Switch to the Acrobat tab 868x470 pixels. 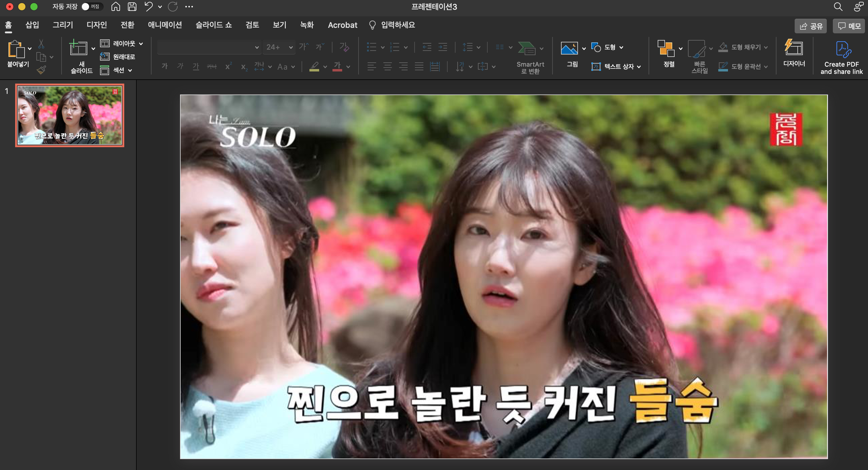pyautogui.click(x=342, y=25)
